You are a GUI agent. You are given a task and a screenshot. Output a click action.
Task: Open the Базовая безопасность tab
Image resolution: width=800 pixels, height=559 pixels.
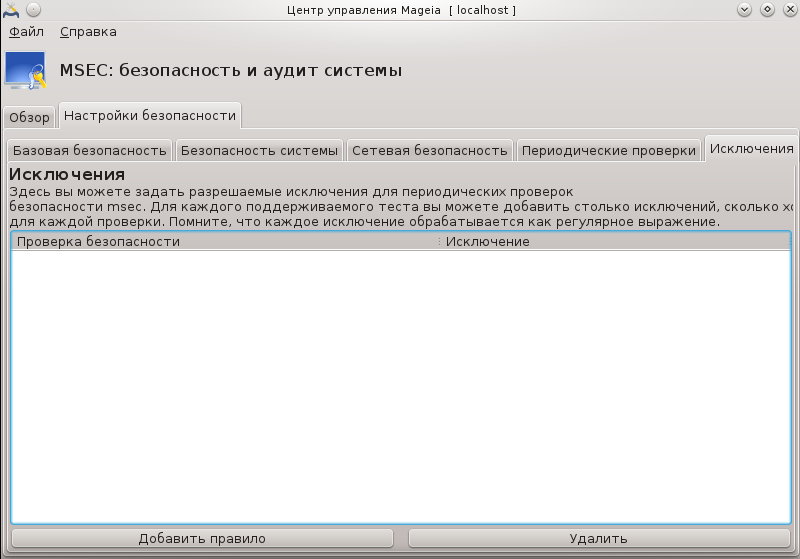[90, 150]
